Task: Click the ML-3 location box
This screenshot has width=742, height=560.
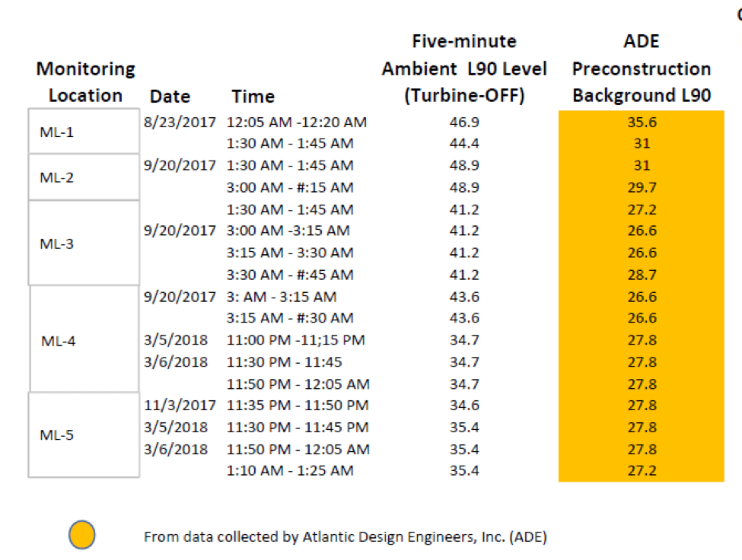Action: pos(84,243)
